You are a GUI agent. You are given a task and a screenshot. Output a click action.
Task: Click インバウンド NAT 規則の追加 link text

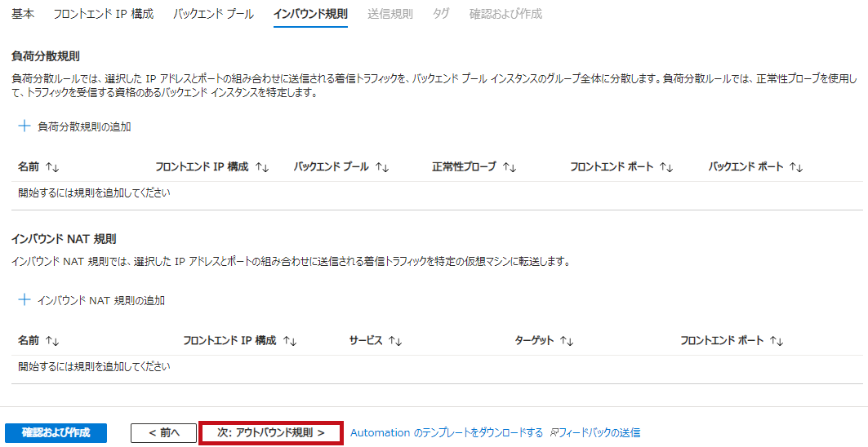(x=101, y=300)
